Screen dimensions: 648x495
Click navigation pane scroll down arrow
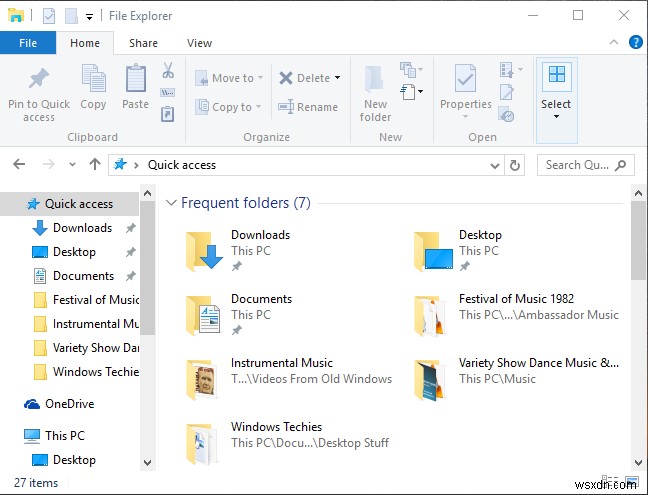pyautogui.click(x=148, y=462)
